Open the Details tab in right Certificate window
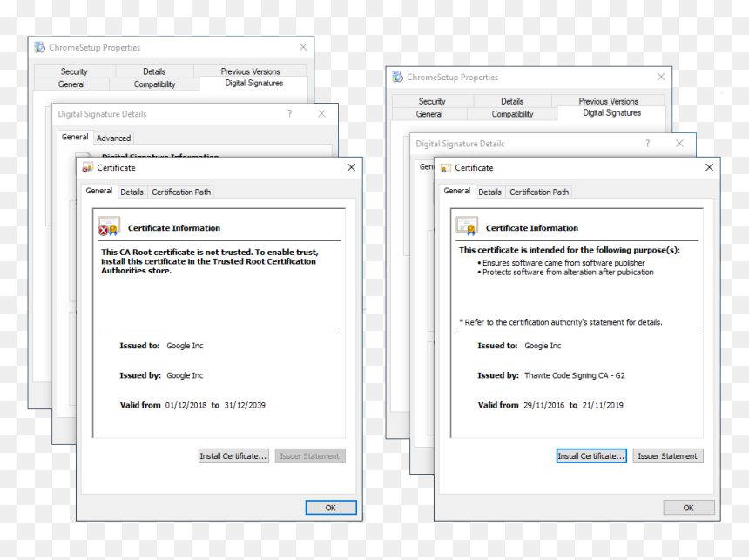The image size is (749, 560). click(x=489, y=192)
